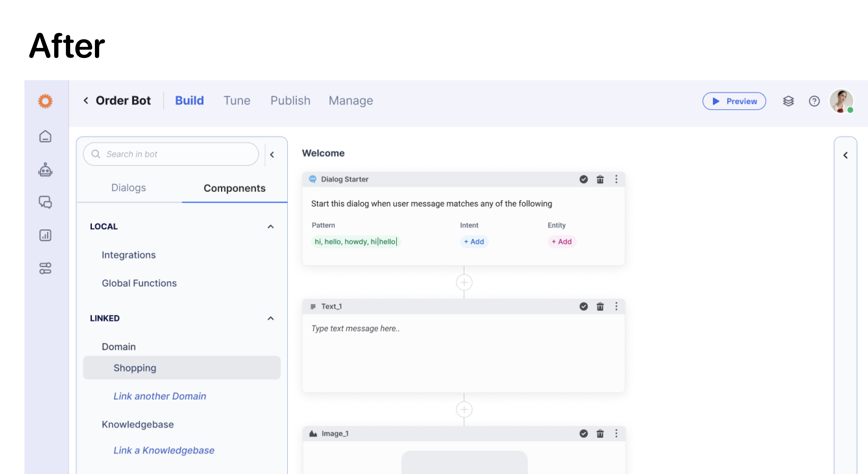
Task: Expand the right side panel
Action: [x=845, y=155]
